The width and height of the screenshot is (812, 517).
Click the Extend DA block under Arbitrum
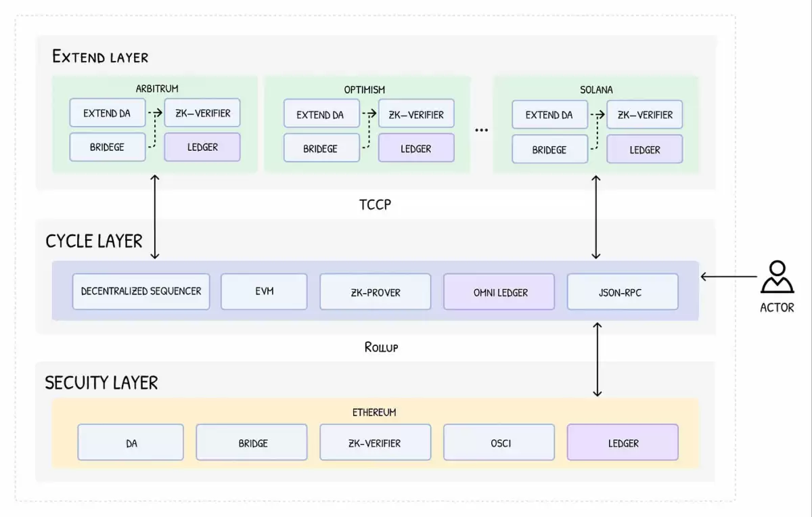point(107,113)
